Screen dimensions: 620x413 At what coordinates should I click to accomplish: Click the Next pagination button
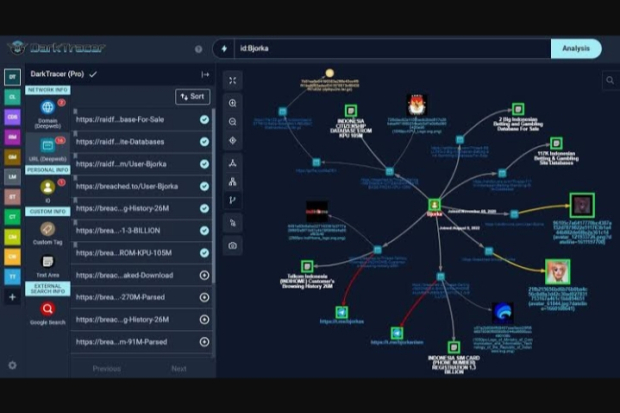coord(178,368)
